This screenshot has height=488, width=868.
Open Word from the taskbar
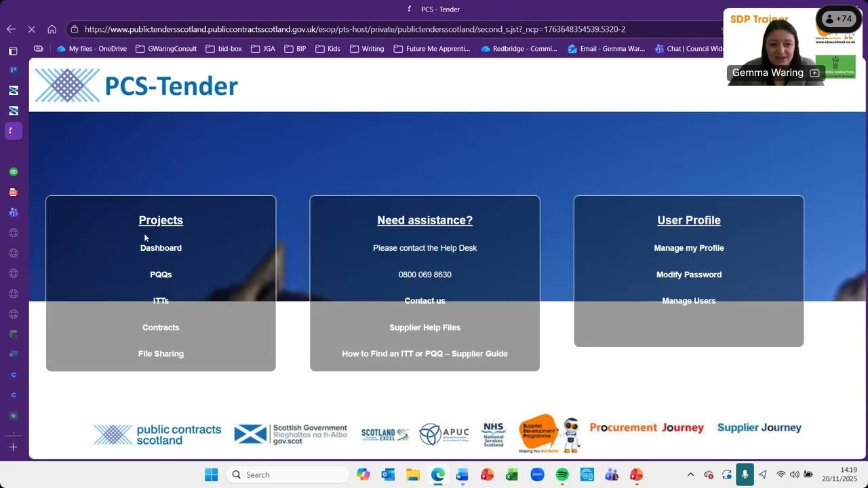pos(462,474)
